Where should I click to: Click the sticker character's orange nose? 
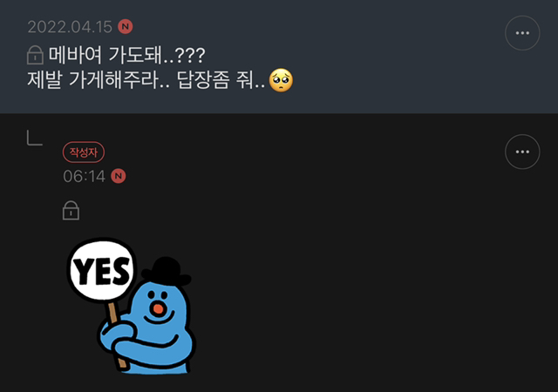159,308
